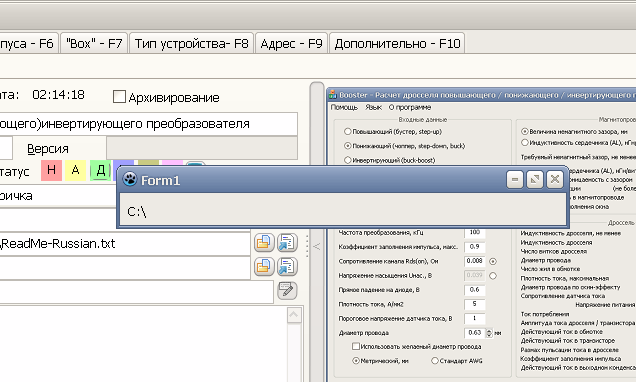Select radio button next to Rds(on) field
Viewport: 636px width, 382px height.
493,262
